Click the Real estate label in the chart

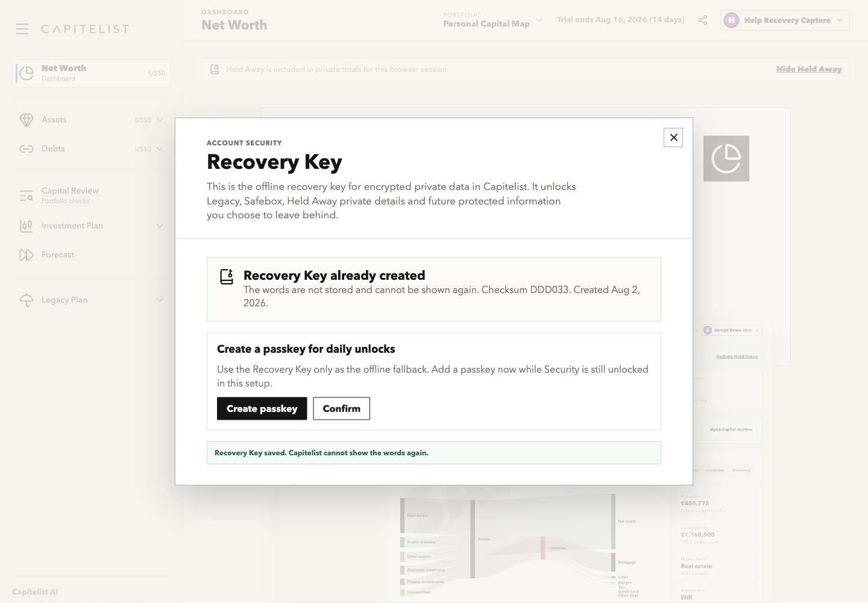pos(418,516)
